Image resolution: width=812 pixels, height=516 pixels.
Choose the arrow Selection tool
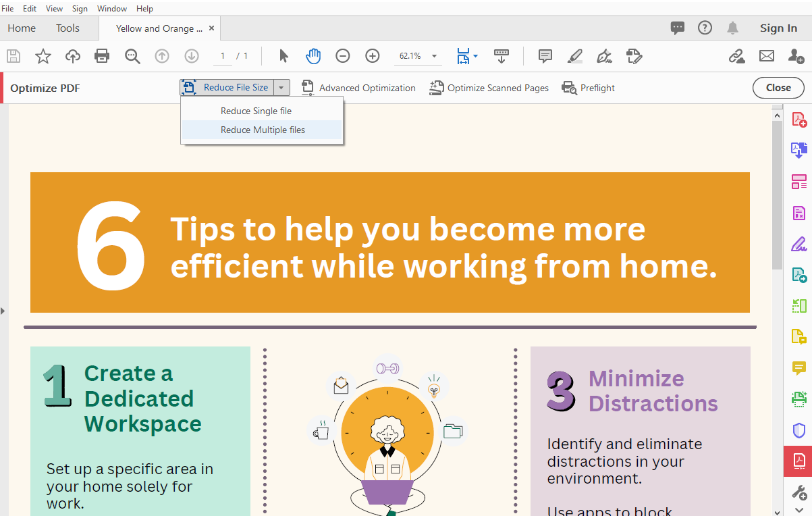[283, 56]
